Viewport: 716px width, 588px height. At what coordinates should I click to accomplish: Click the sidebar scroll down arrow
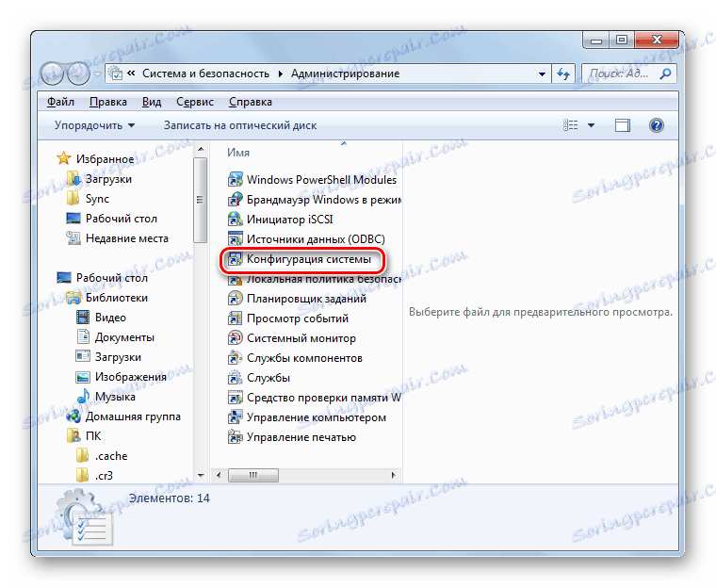tap(201, 475)
